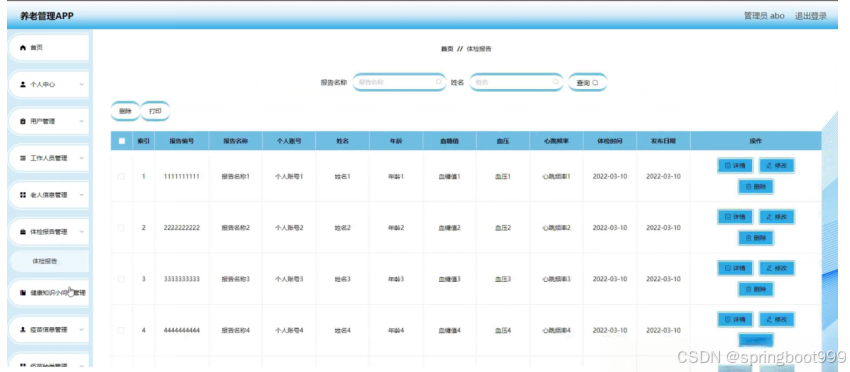Expand the 疫苗信息管理 chevron arrow
This screenshot has height=372, width=850.
pyautogui.click(x=81, y=330)
